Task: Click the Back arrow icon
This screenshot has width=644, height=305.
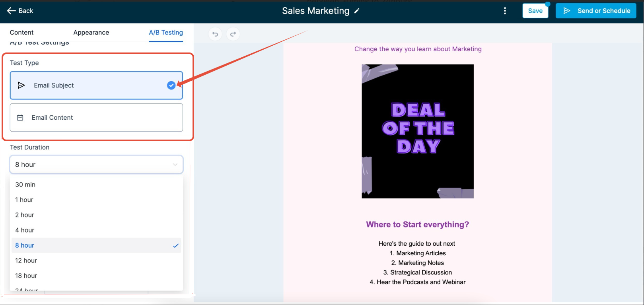Action: [x=11, y=11]
